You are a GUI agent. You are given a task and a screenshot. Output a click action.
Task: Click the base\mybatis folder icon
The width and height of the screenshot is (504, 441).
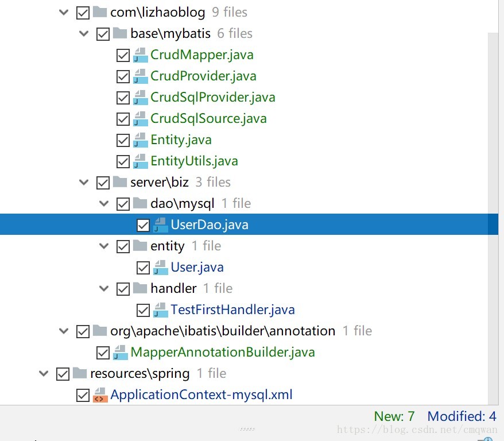[120, 34]
